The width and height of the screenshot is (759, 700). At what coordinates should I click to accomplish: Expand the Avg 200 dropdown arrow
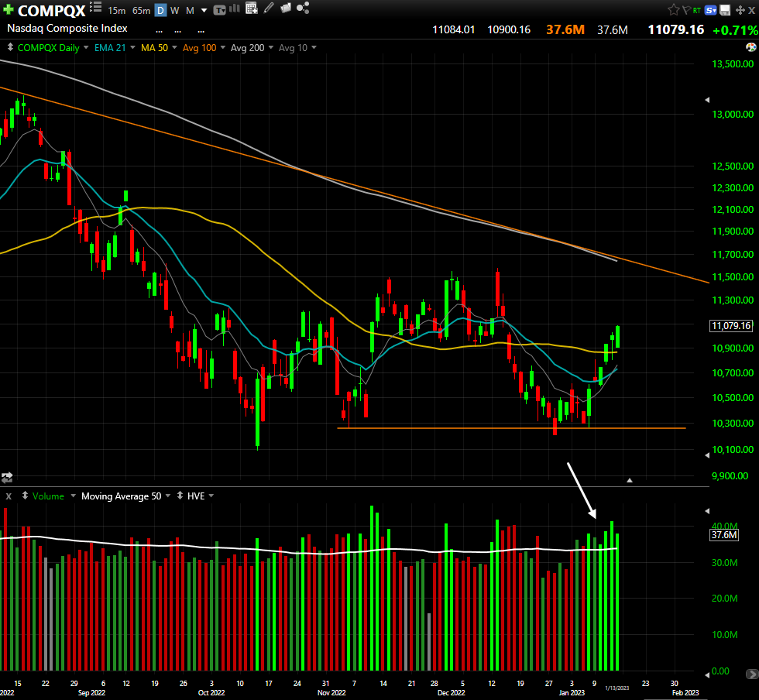(270, 47)
